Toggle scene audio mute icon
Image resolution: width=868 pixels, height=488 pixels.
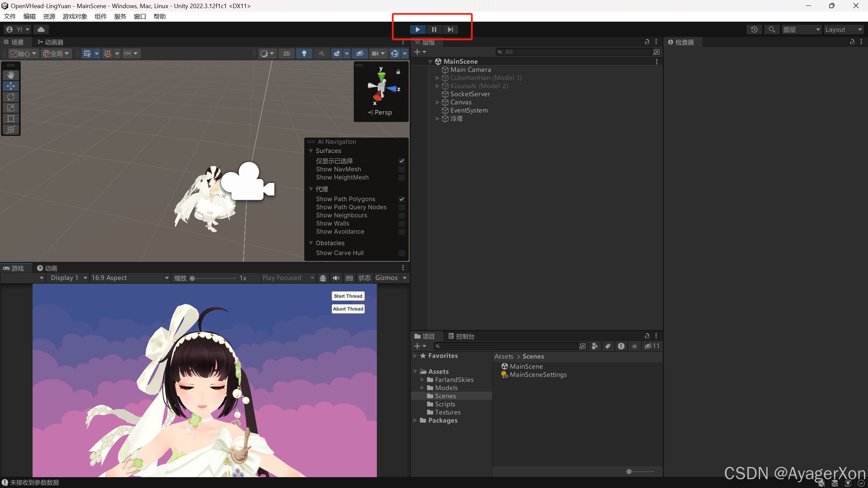pos(322,54)
